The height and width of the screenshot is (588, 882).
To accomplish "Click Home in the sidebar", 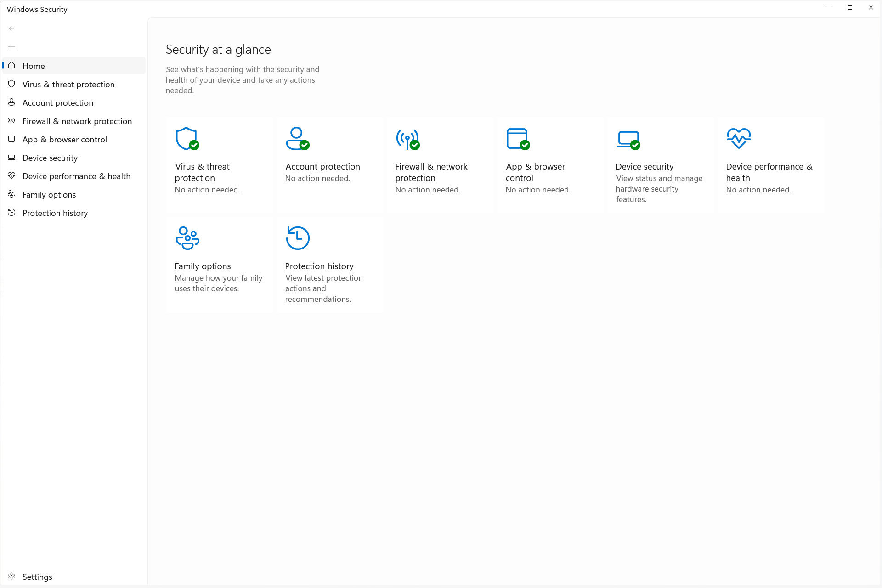I will [x=34, y=66].
